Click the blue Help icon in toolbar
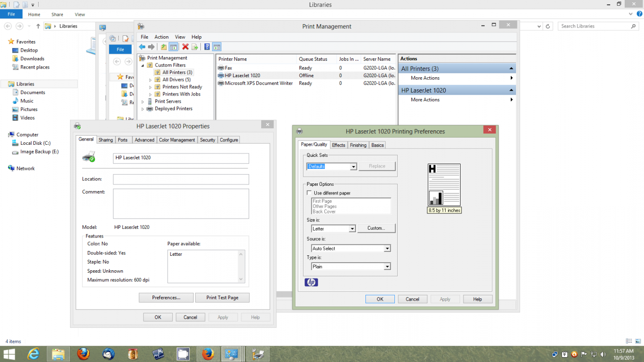644x362 pixels. pyautogui.click(x=207, y=47)
